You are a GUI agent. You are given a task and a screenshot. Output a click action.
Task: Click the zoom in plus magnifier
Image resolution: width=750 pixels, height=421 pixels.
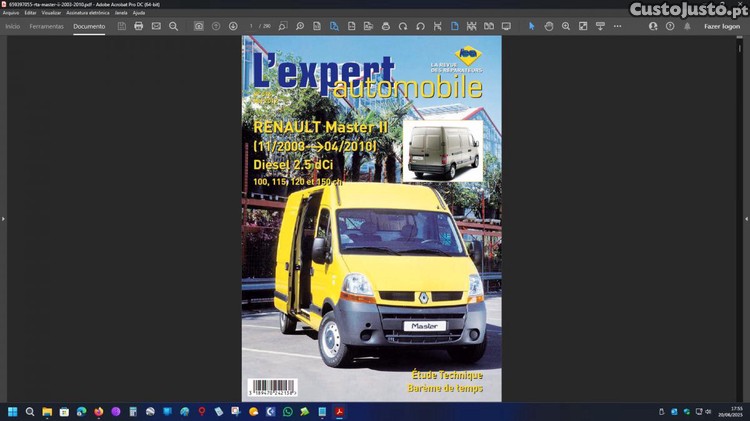[566, 26]
